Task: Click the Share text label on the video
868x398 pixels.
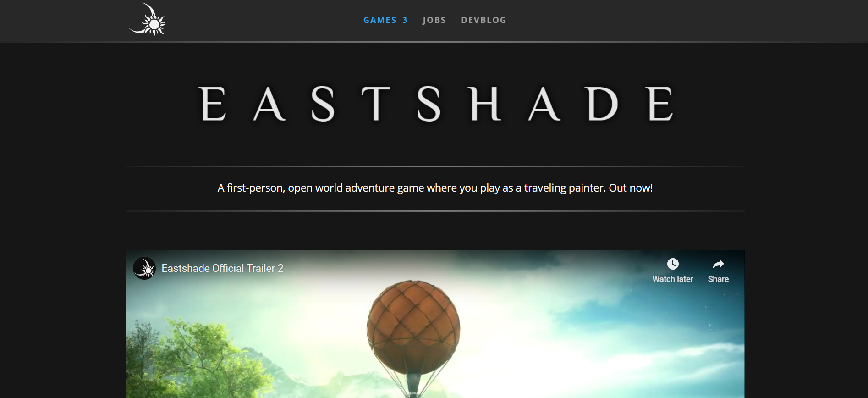Action: 718,279
